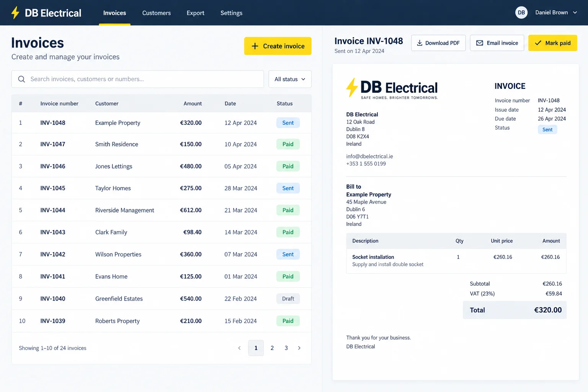Click the plus icon on Create invoice
The height and width of the screenshot is (392, 588).
255,46
